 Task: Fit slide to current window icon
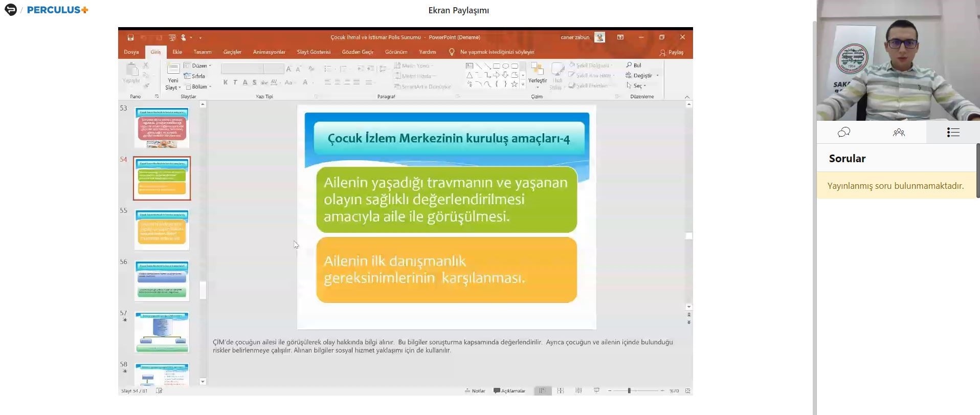click(x=687, y=391)
